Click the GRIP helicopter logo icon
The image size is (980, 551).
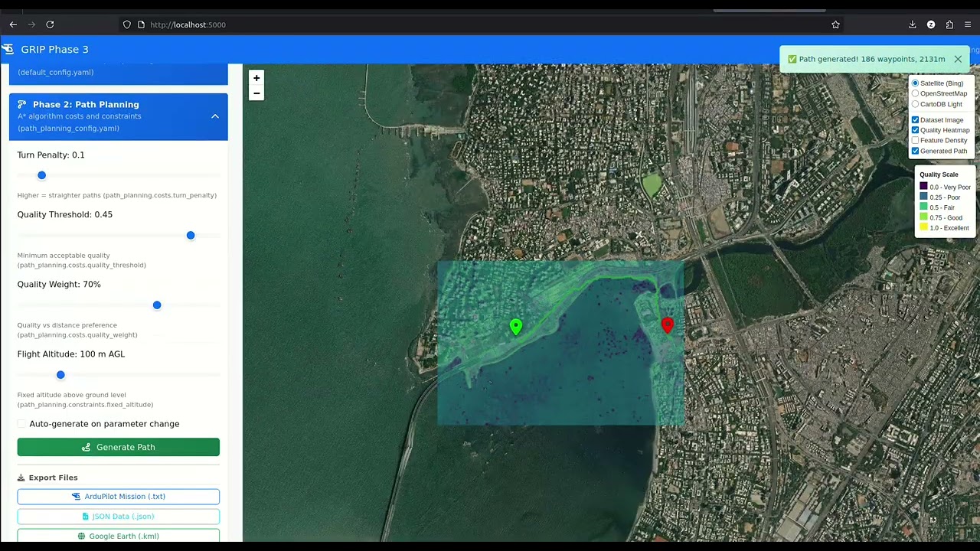8,49
